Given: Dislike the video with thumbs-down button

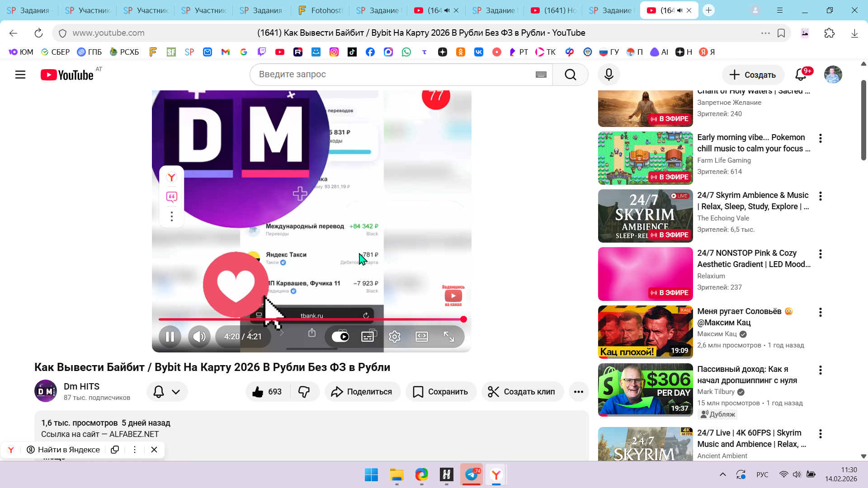Looking at the screenshot, I should pos(304,392).
